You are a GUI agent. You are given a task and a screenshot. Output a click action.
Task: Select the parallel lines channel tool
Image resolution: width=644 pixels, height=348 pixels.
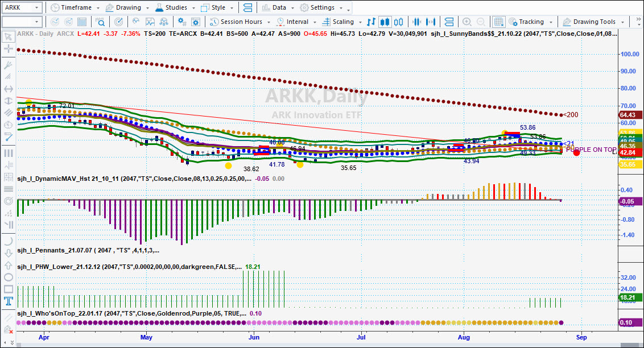pos(8,113)
